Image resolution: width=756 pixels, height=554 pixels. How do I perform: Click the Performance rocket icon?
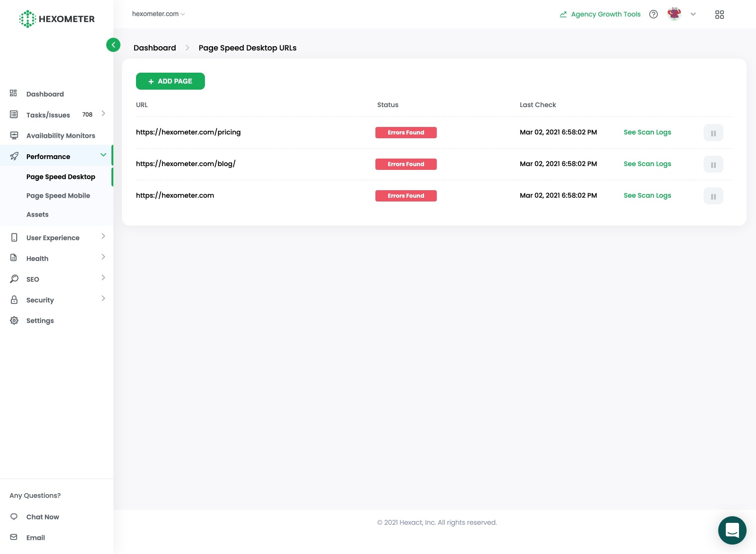[x=14, y=156]
